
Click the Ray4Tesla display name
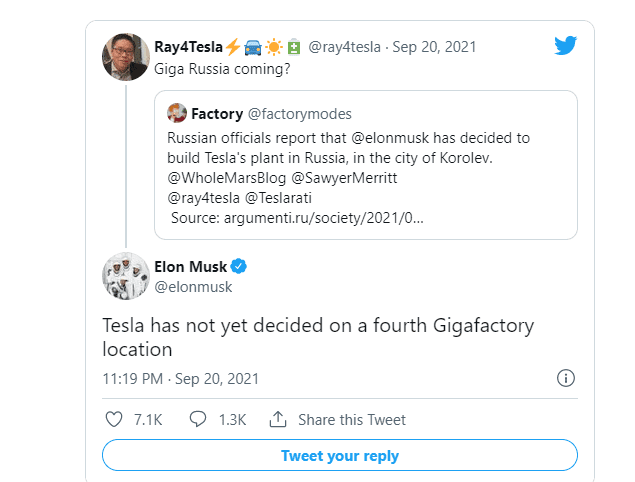(x=189, y=46)
